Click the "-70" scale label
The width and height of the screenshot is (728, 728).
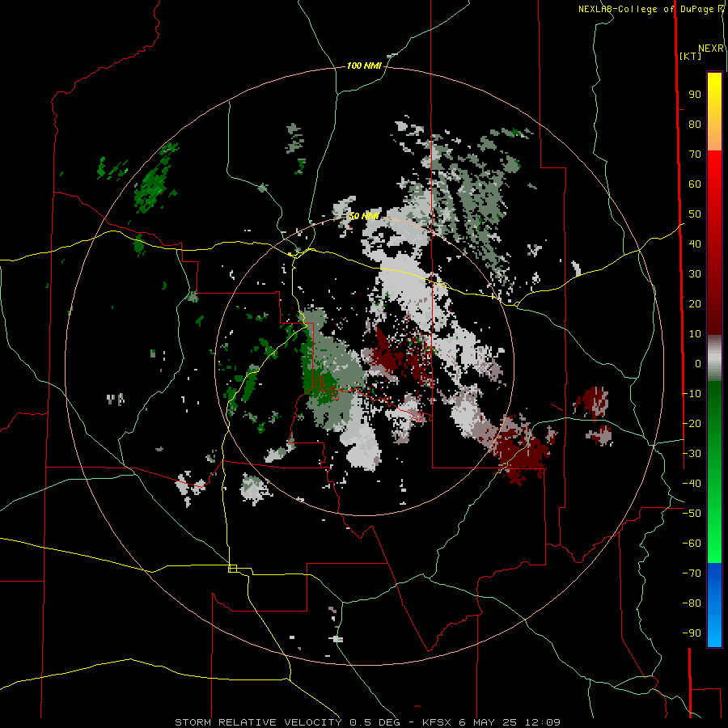coord(692,573)
